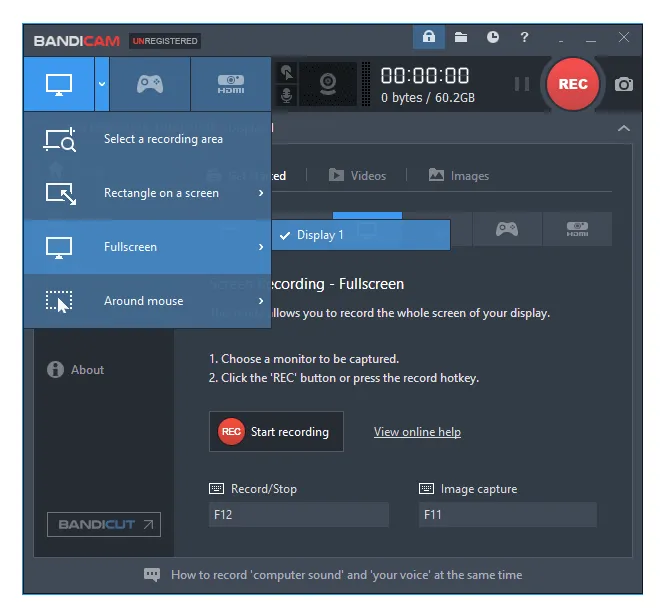
Task: Click the large red REC button
Action: (x=573, y=84)
